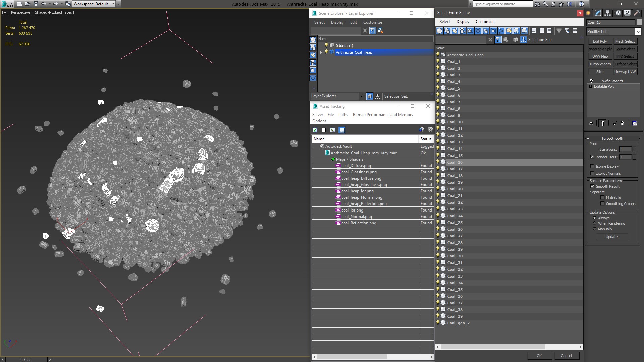This screenshot has width=644, height=362.
Task: Click the object color swatch beside Coal_16 name
Action: pyautogui.click(x=639, y=22)
